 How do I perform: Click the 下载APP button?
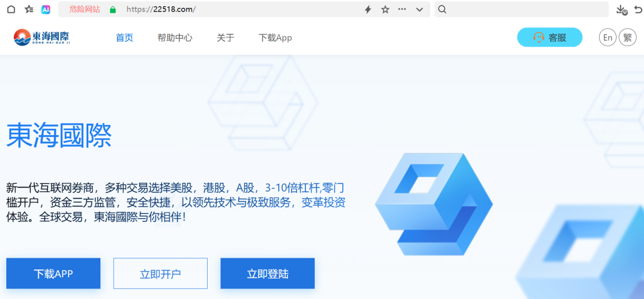pos(53,274)
